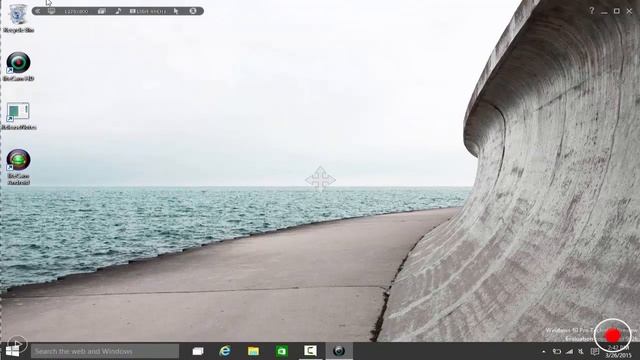This screenshot has width=640, height=360.
Task: Click the volume tray icon
Action: [x=581, y=351]
